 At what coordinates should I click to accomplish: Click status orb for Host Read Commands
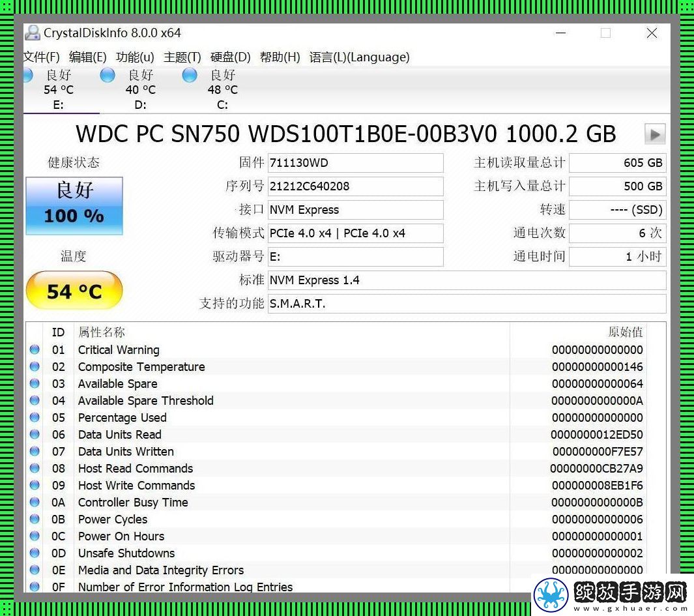(35, 467)
